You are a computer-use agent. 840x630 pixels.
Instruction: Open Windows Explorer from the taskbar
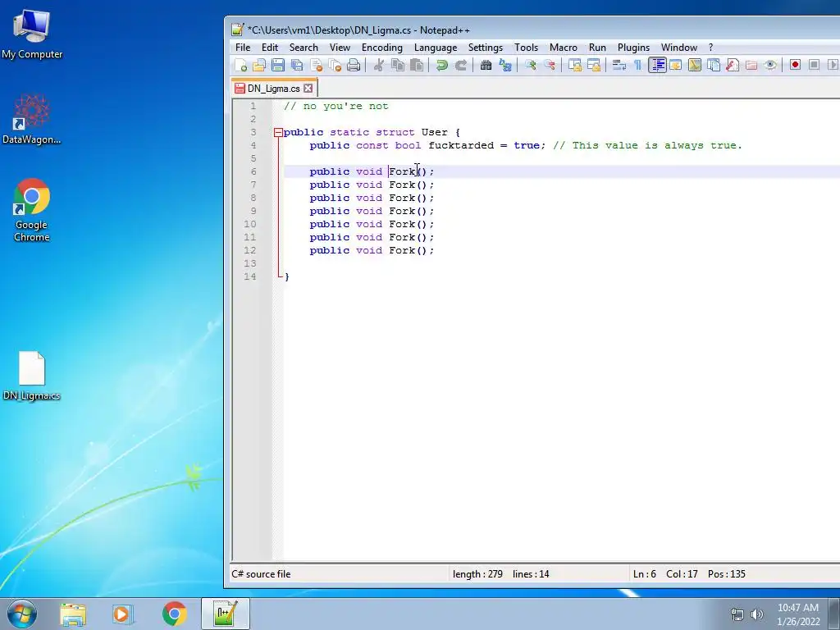point(73,614)
